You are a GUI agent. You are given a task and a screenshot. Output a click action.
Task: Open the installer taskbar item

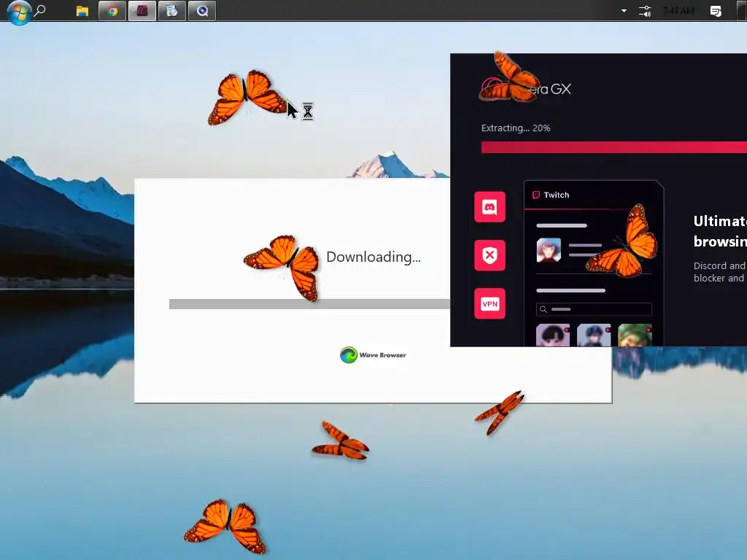pos(172,10)
